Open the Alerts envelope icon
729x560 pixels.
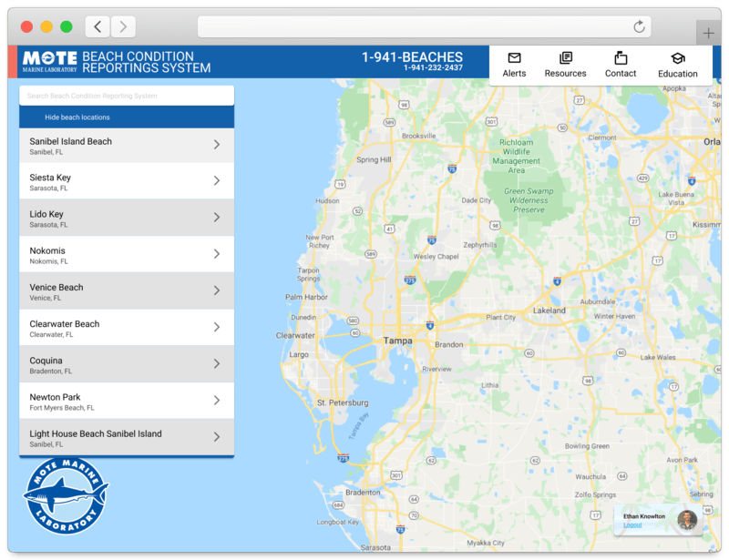(514, 58)
